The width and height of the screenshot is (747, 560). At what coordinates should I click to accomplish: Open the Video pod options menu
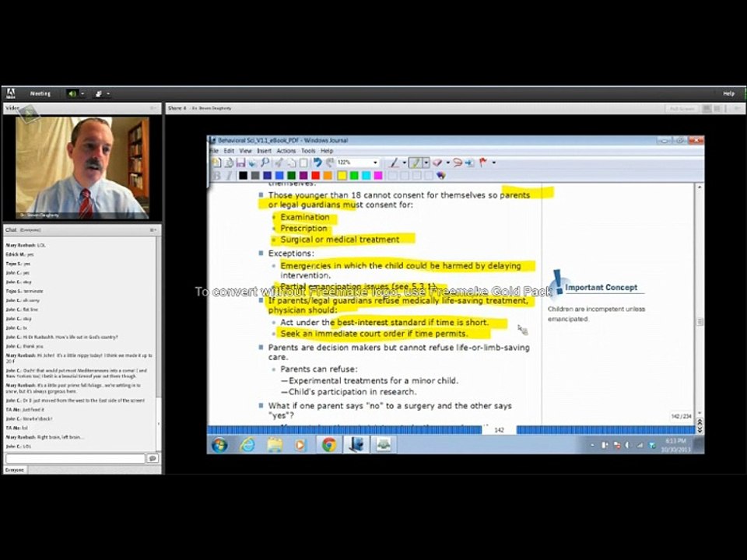click(153, 108)
